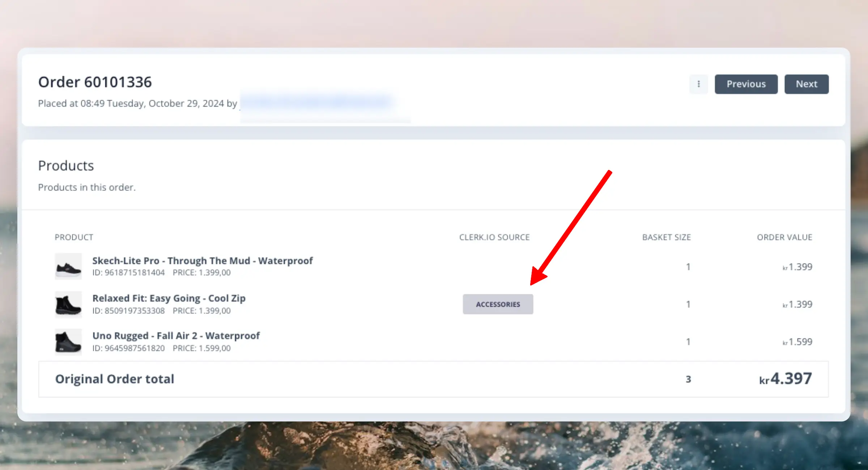
Task: Open the three-dot order options menu
Action: [698, 84]
